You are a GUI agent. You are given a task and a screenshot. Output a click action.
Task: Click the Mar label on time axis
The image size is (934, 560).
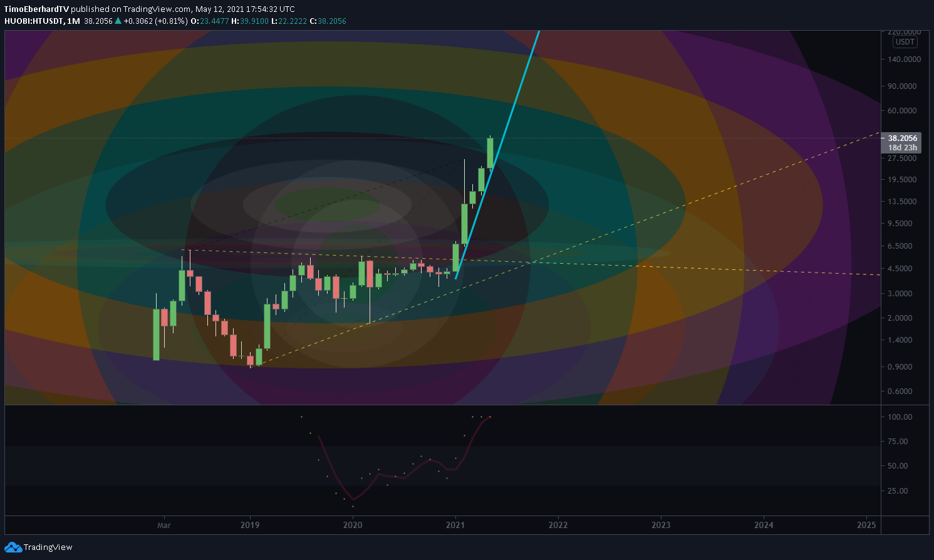(x=163, y=525)
